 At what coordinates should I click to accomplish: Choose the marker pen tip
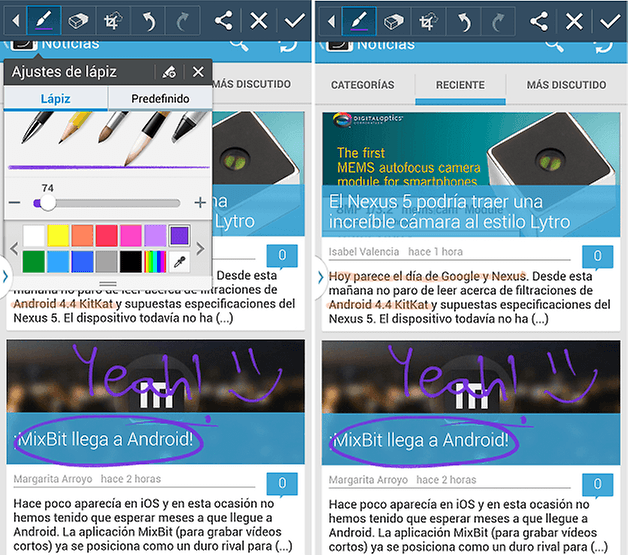pos(190,127)
